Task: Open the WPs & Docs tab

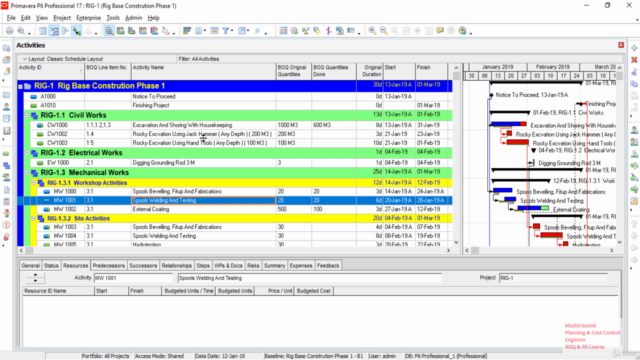Action: (228, 266)
